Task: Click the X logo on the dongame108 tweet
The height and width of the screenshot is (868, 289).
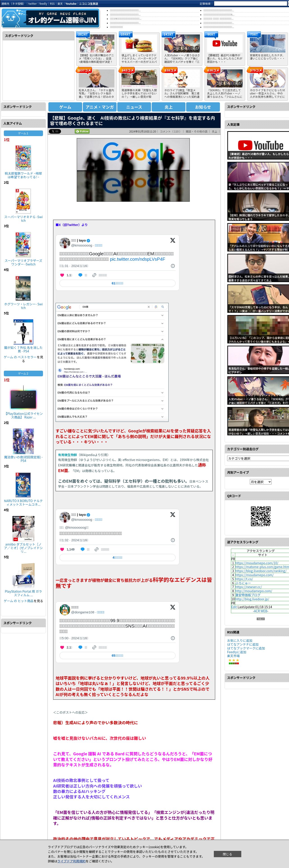Action: [173, 607]
